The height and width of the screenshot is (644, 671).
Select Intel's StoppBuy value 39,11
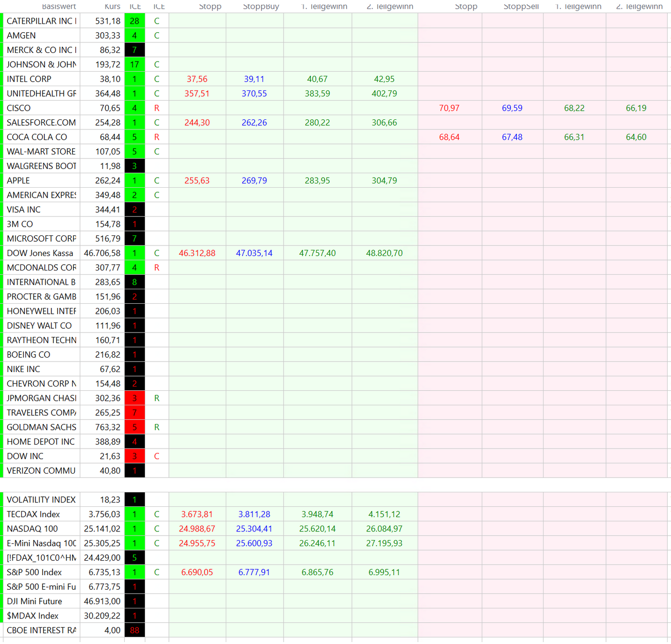point(254,79)
